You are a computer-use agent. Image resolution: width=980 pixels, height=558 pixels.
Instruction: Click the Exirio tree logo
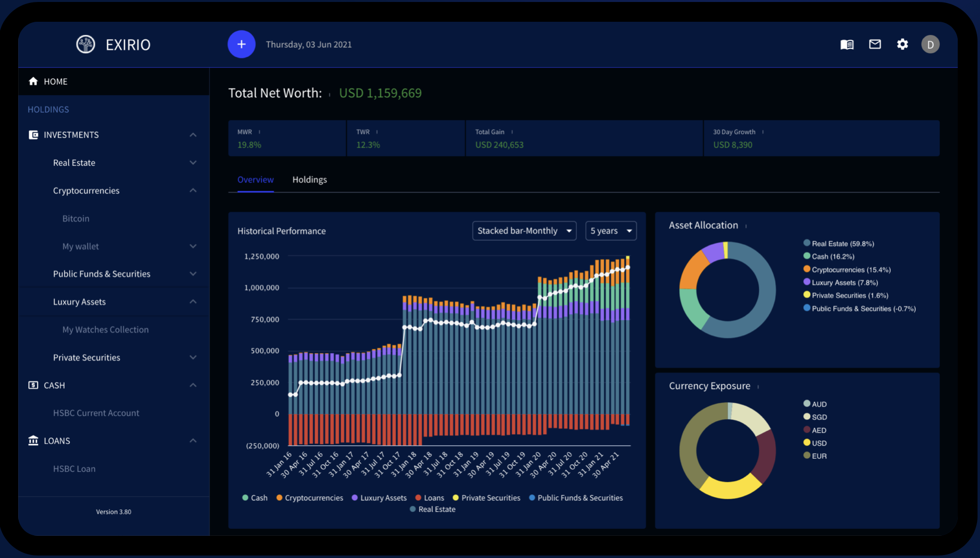click(86, 45)
